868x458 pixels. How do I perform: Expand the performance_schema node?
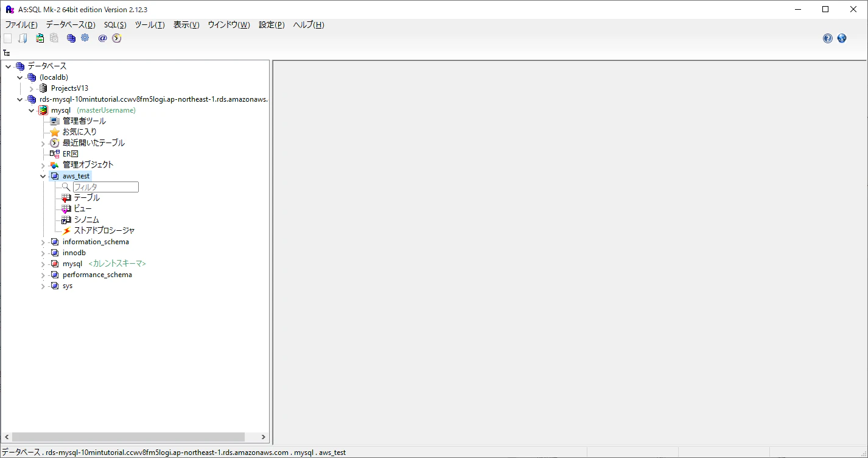(43, 275)
